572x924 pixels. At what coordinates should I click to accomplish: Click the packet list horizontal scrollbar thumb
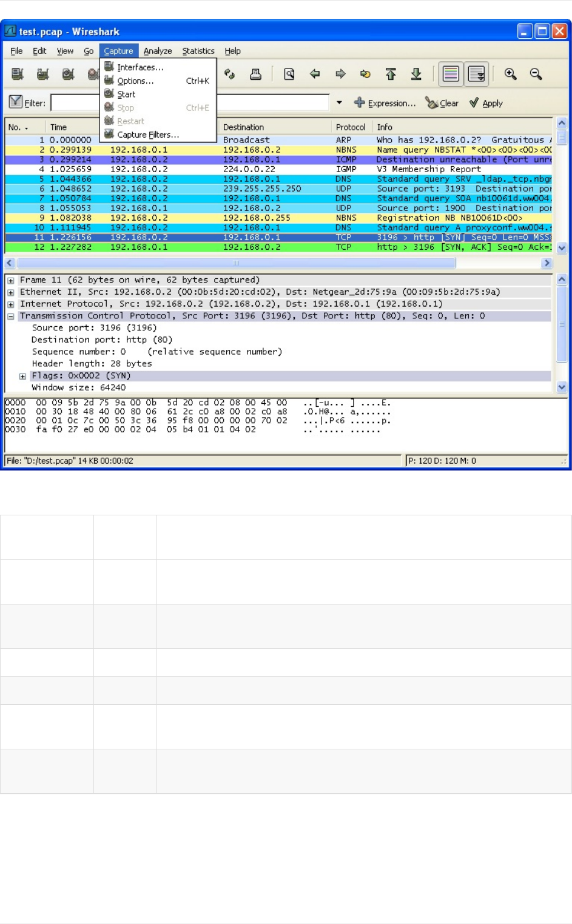tap(236, 263)
